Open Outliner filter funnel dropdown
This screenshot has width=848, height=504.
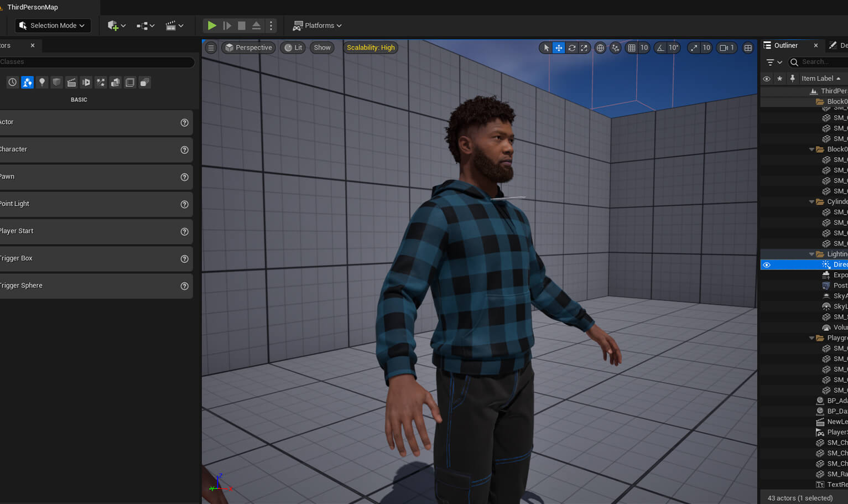pos(773,62)
